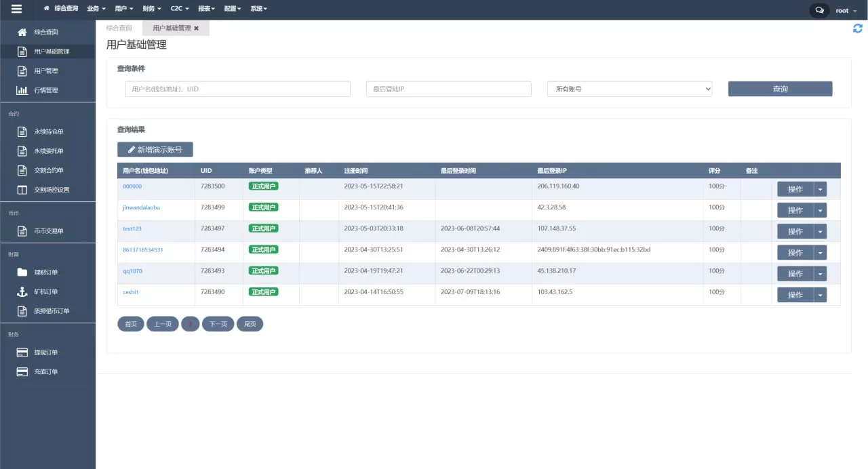Close the 用户基础管理 tab
The width and height of the screenshot is (868, 469).
pos(197,28)
